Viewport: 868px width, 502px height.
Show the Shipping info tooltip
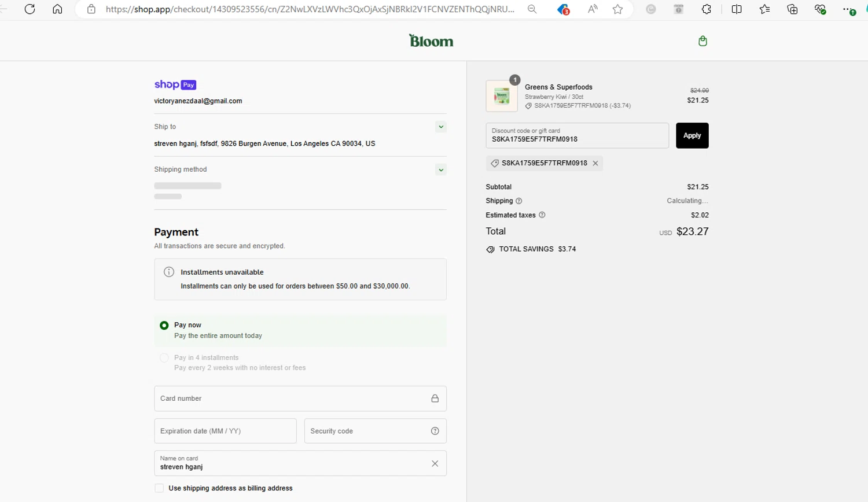518,201
